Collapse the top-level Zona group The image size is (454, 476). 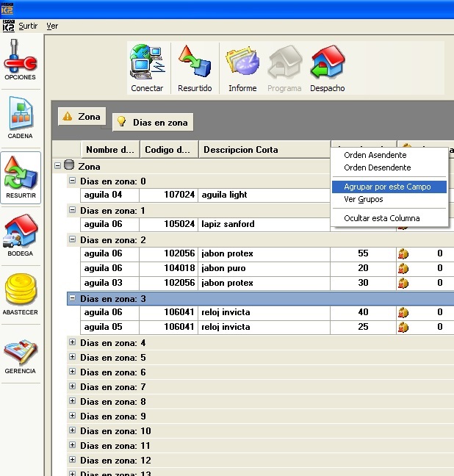pos(57,166)
